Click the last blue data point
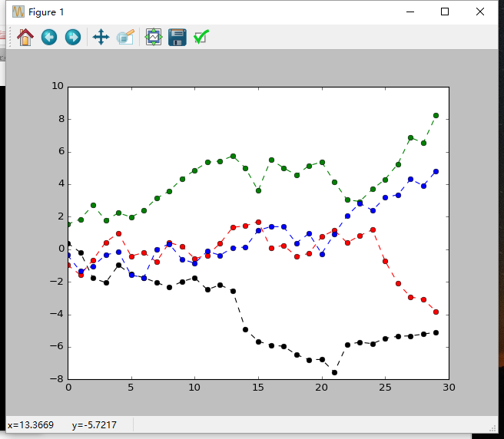Viewport: 504px width, 439px height. pyautogui.click(x=436, y=172)
